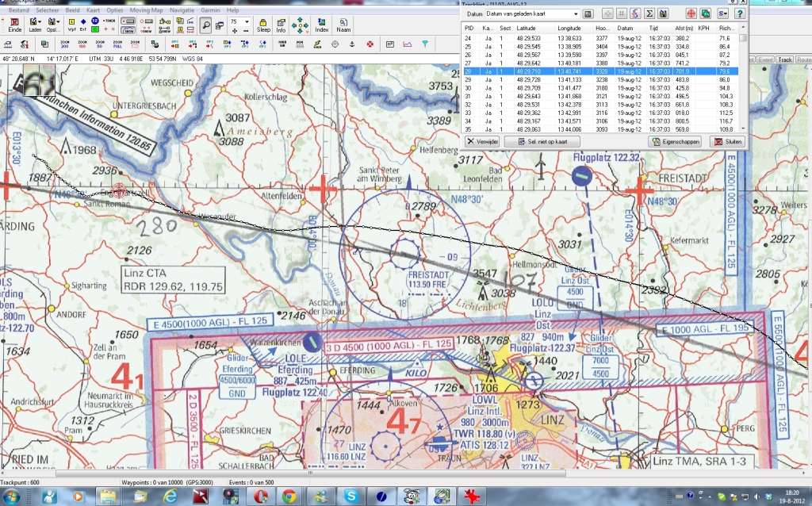Click the Info toolbar icon

pos(281,25)
